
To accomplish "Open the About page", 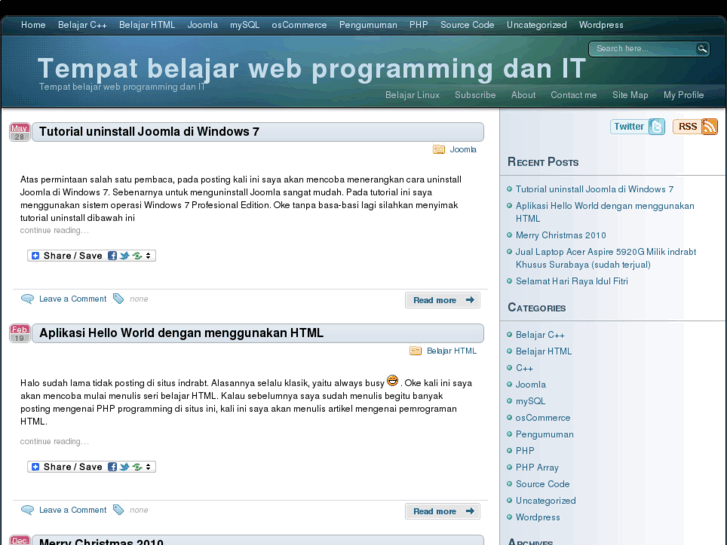I will pyautogui.click(x=523, y=95).
